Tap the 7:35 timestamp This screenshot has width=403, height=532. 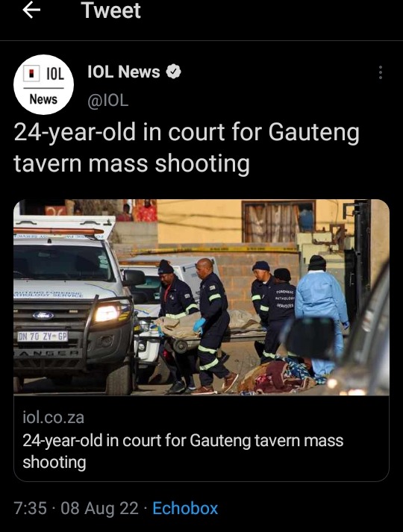click(30, 508)
